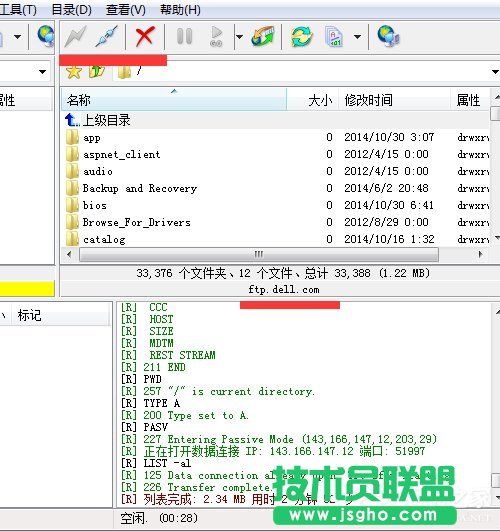Click the log line '257 "/" is current directory'

[x=218, y=391]
